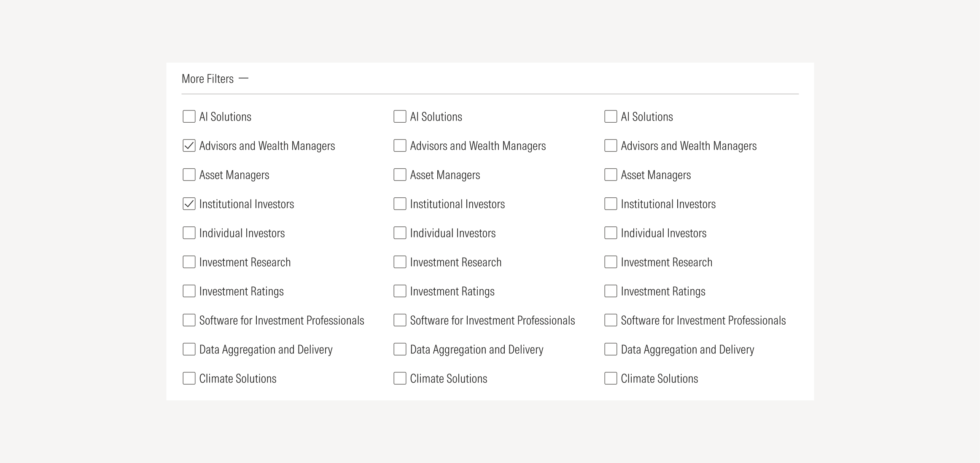The width and height of the screenshot is (980, 463).
Task: Select Investment Research in the right column
Action: [611, 262]
